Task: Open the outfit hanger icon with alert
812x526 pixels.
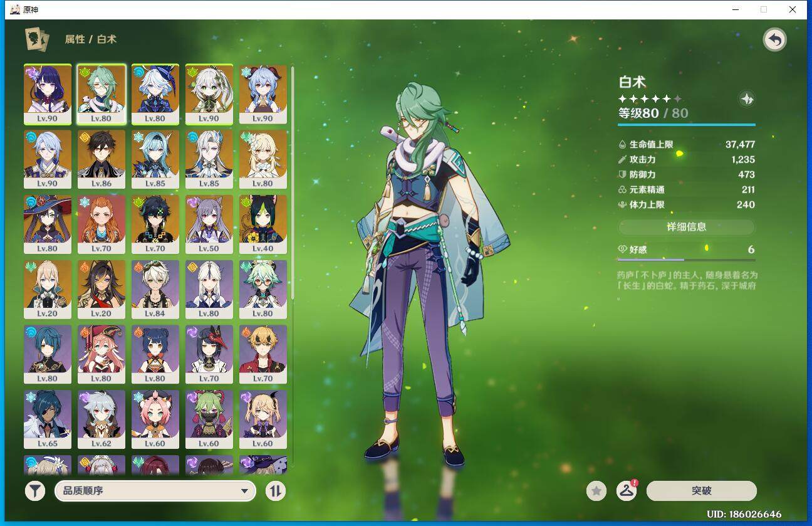Action: (x=627, y=491)
